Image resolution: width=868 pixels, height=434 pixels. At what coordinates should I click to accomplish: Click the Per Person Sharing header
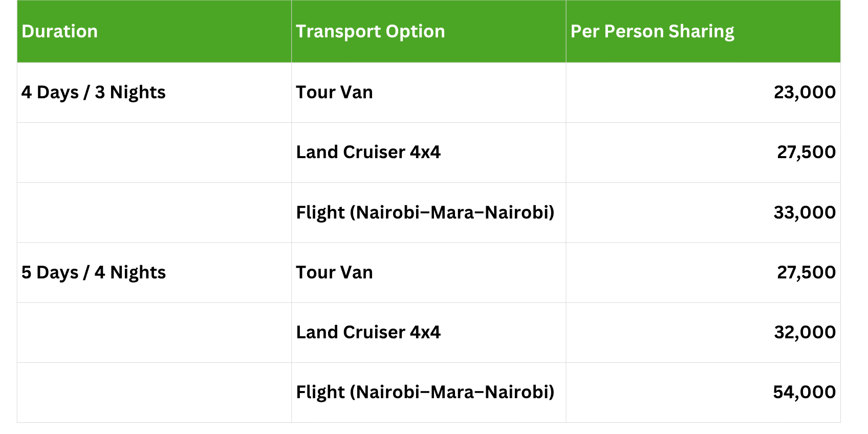click(652, 32)
